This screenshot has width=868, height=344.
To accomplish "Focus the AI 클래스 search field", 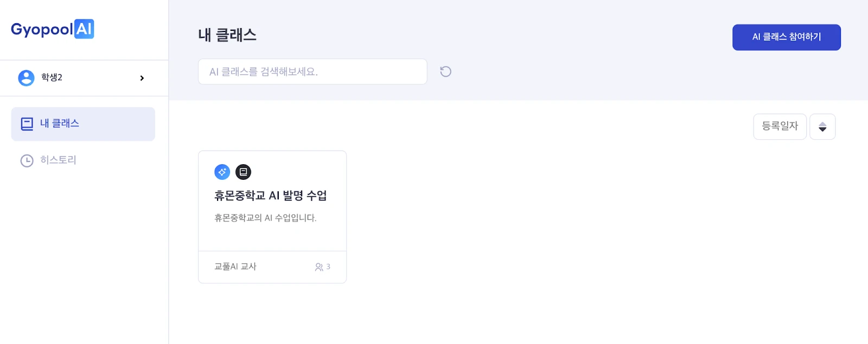I will (x=312, y=72).
